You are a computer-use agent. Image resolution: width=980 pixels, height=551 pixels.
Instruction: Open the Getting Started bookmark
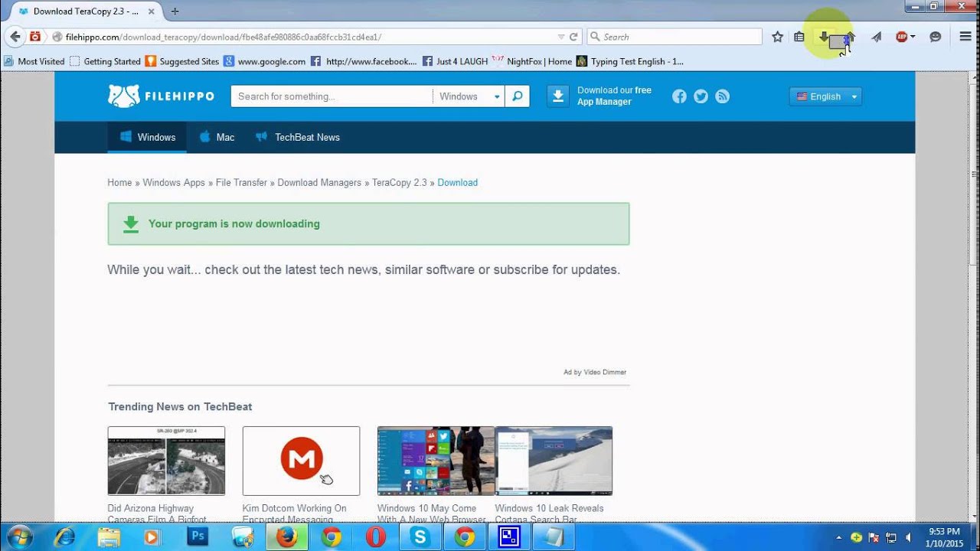coord(106,61)
